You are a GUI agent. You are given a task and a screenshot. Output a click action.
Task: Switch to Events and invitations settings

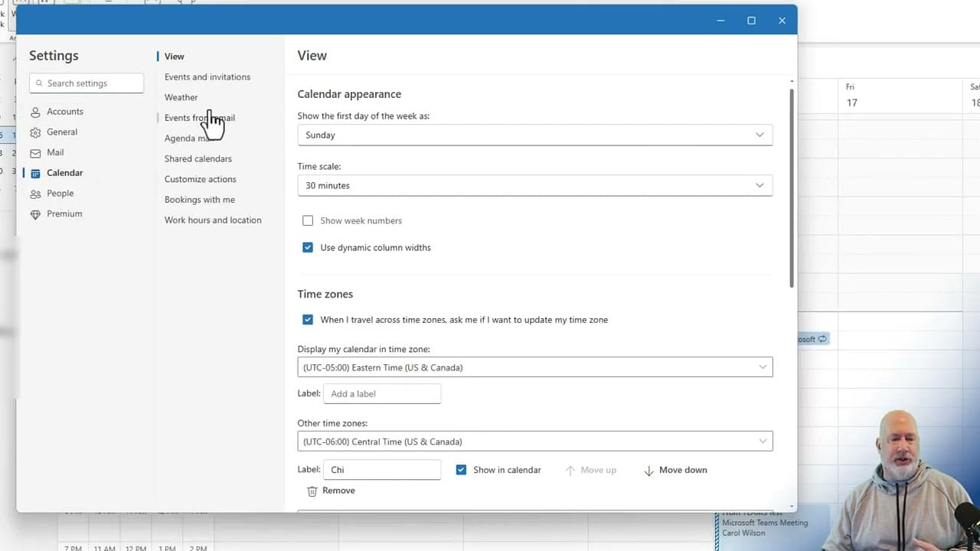[x=207, y=77]
